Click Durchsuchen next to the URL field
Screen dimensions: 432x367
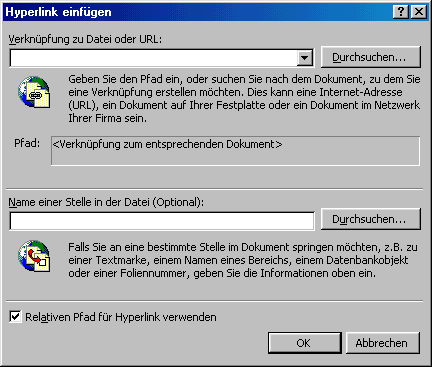tap(371, 57)
